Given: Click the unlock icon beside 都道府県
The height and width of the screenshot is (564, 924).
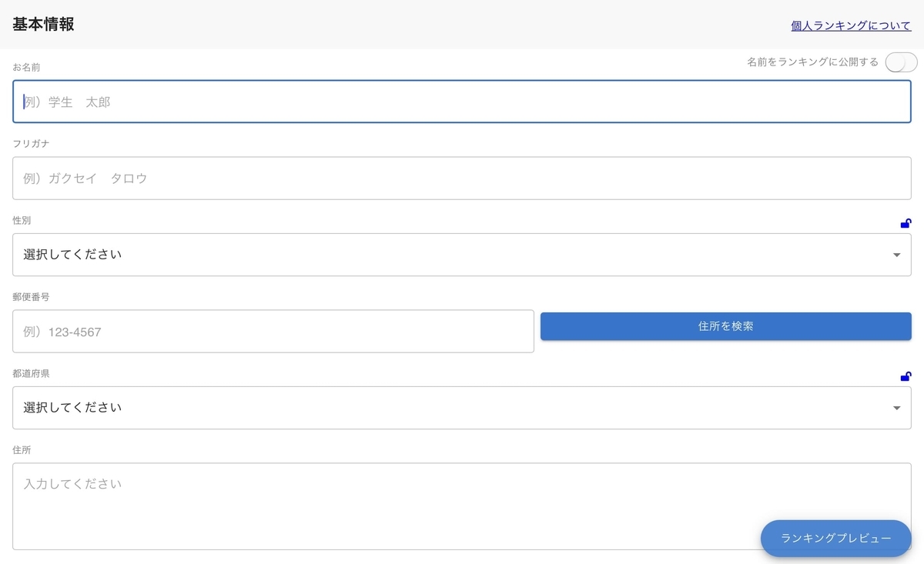Looking at the screenshot, I should coord(906,377).
